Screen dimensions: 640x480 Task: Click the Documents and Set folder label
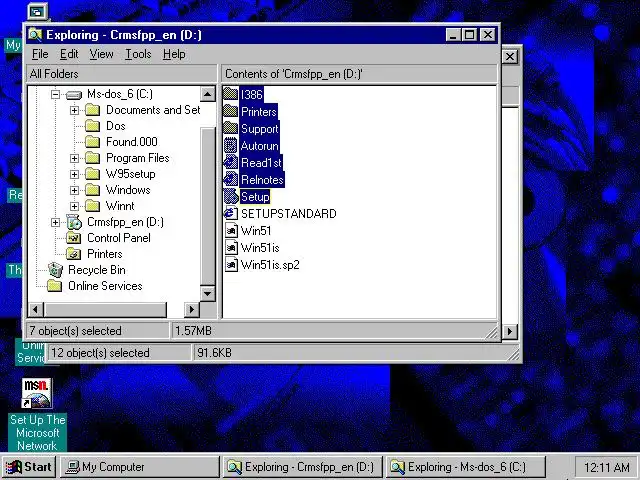tap(153, 110)
